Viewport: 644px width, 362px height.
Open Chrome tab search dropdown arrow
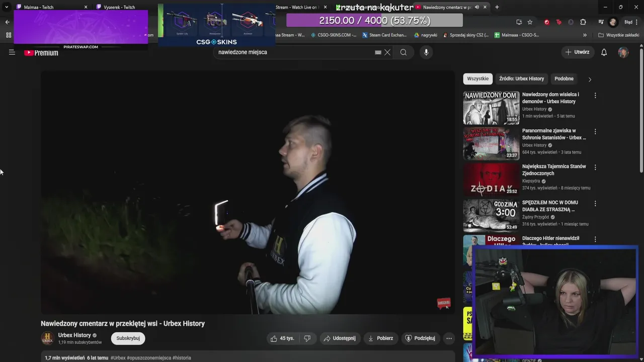7,7
